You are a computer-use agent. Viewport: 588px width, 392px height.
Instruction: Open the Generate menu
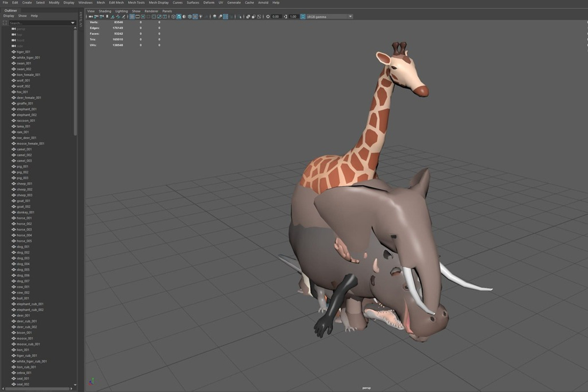(234, 2)
